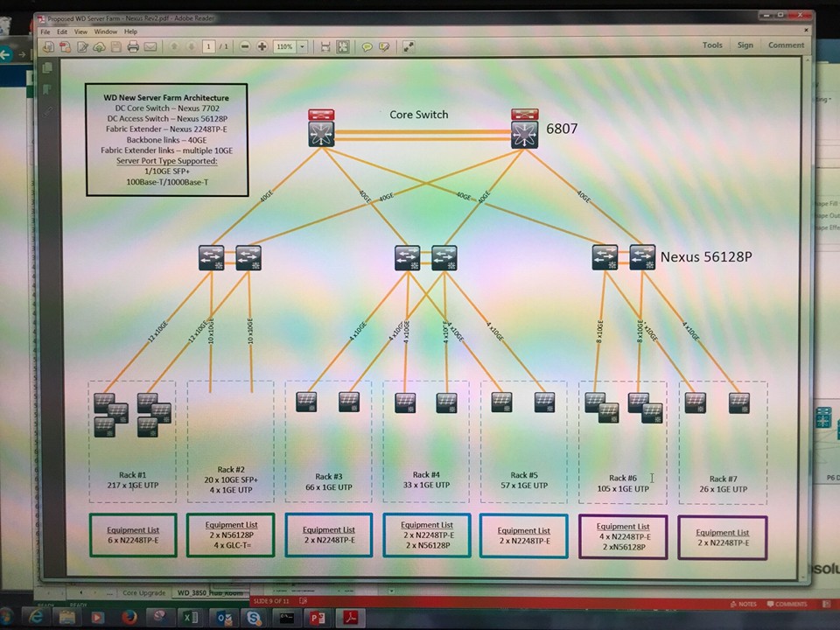Click the Fit Width scrolling icon
840x630 pixels.
pos(325,47)
